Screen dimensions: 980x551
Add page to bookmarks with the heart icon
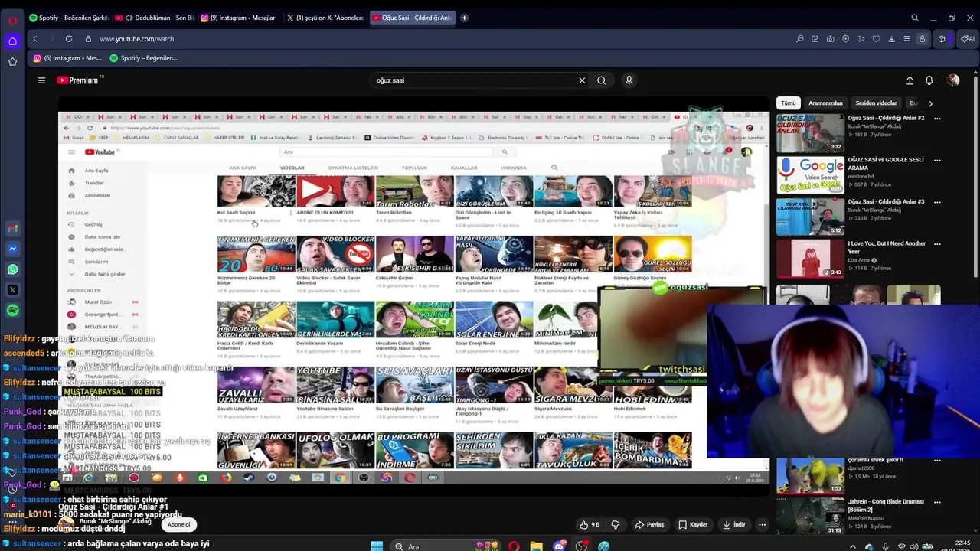(x=877, y=39)
